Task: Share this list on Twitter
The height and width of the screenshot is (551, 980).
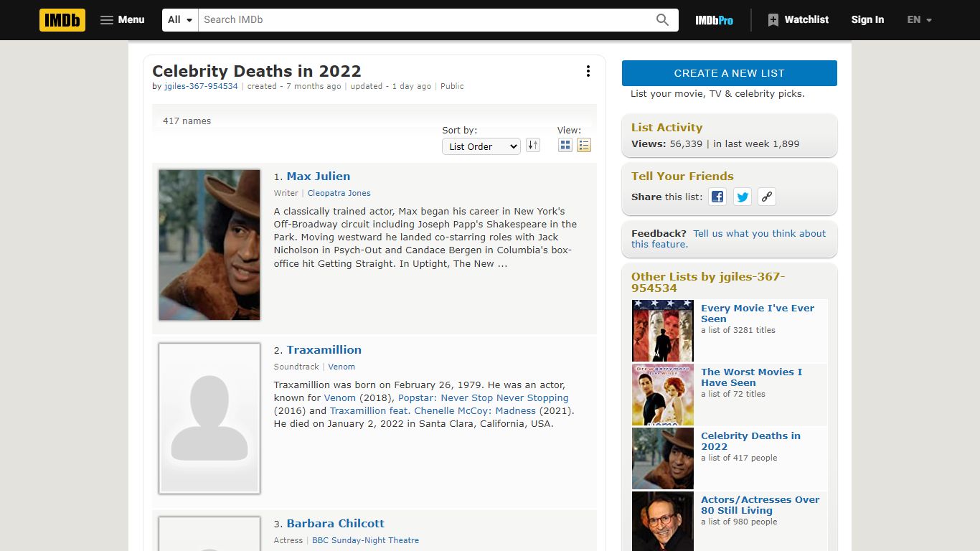Action: pos(743,197)
